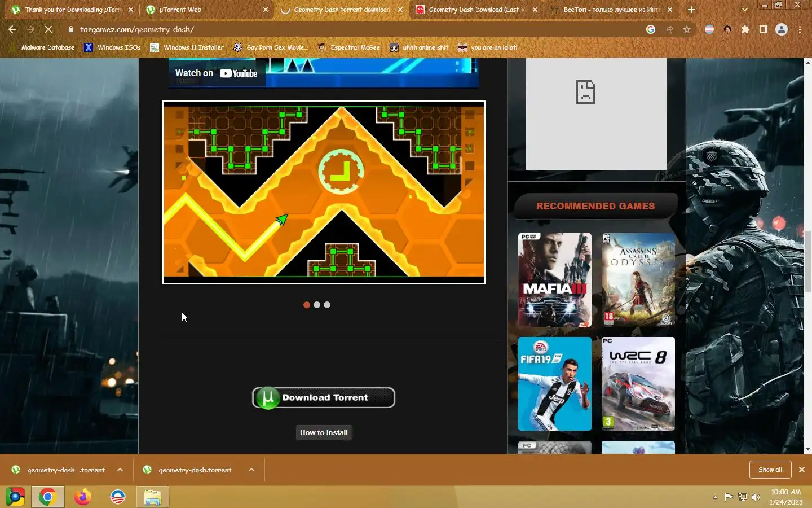
Task: Open the geometry-dash.torrent download item
Action: [189, 470]
